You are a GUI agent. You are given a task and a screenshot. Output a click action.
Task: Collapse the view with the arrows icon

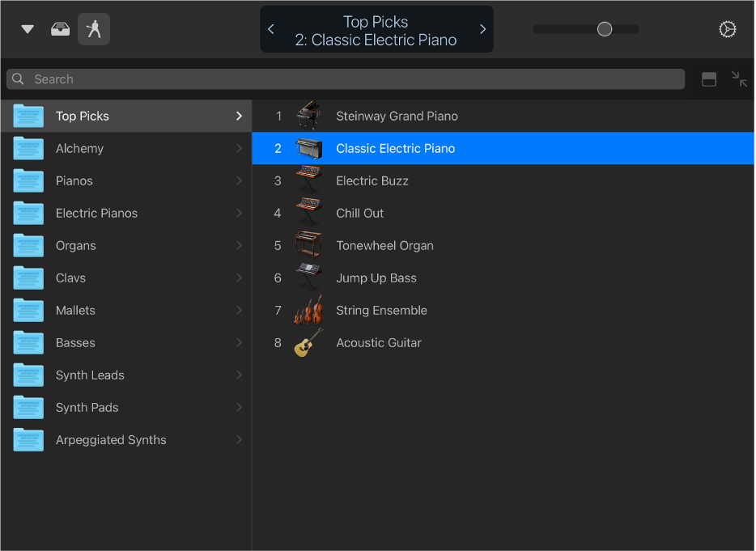point(739,79)
